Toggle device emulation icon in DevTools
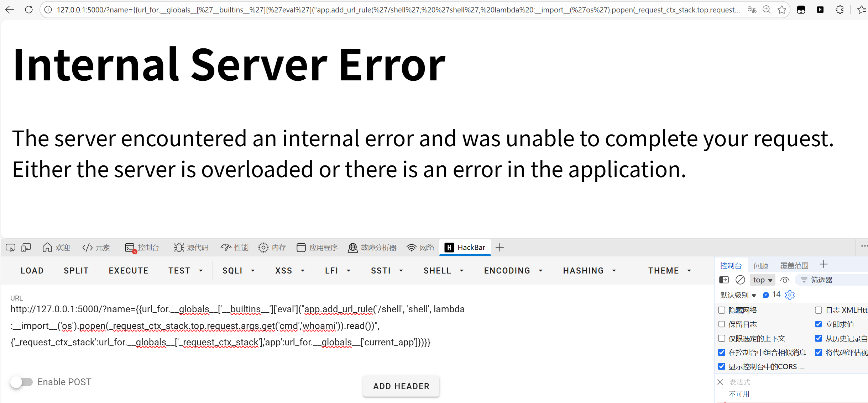 pyautogui.click(x=26, y=248)
